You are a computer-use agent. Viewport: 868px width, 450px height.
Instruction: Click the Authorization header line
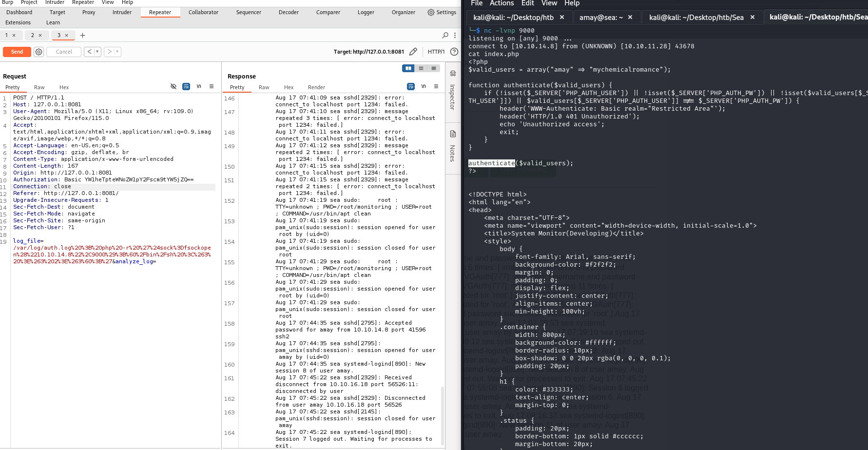pos(103,179)
